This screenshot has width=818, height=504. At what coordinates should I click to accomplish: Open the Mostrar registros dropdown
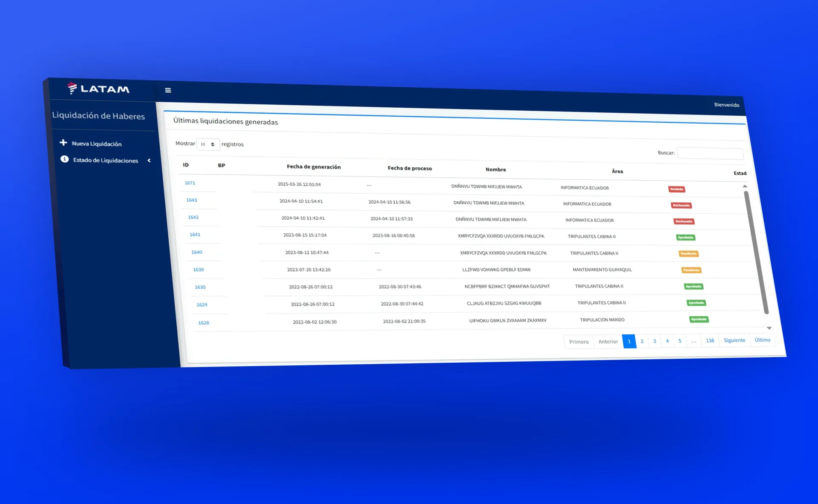[208, 144]
